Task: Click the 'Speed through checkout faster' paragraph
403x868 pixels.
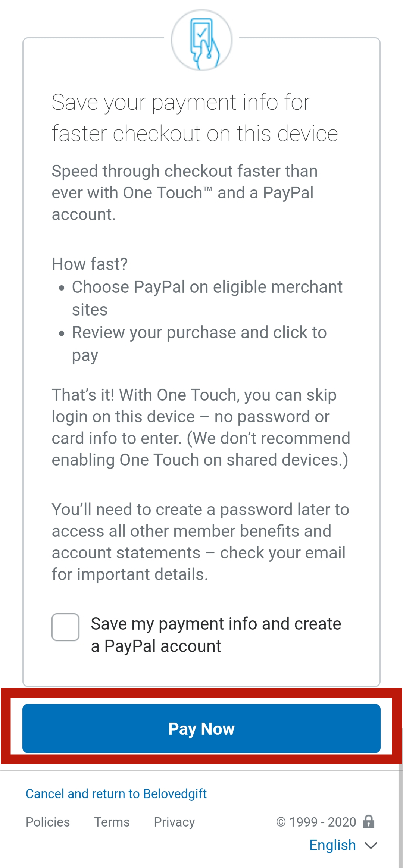Action: pos(185,193)
